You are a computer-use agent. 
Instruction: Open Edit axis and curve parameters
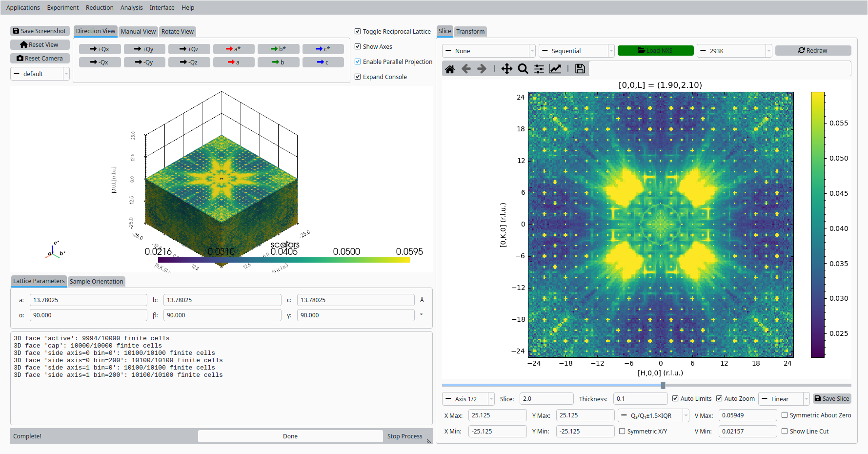pos(555,69)
